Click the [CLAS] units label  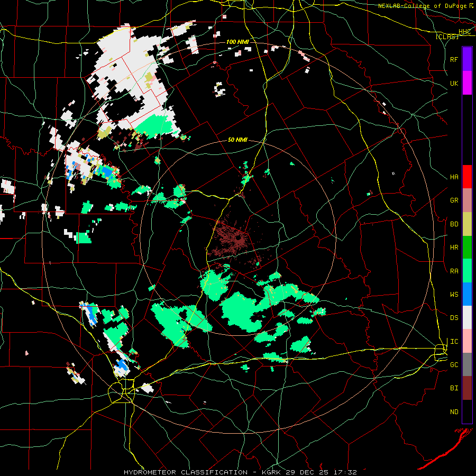pyautogui.click(x=447, y=36)
